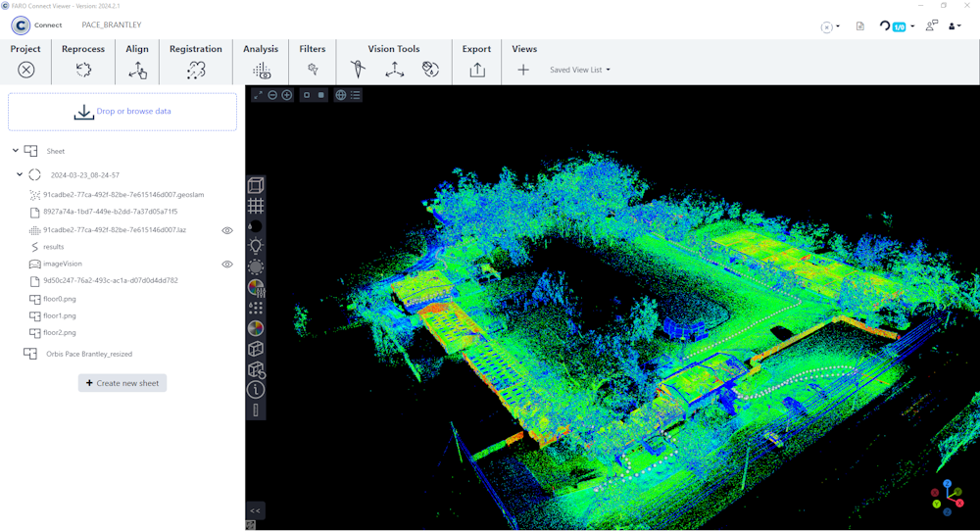Viewport: 980px width, 531px height.
Task: Open the Align tool
Action: click(x=137, y=70)
